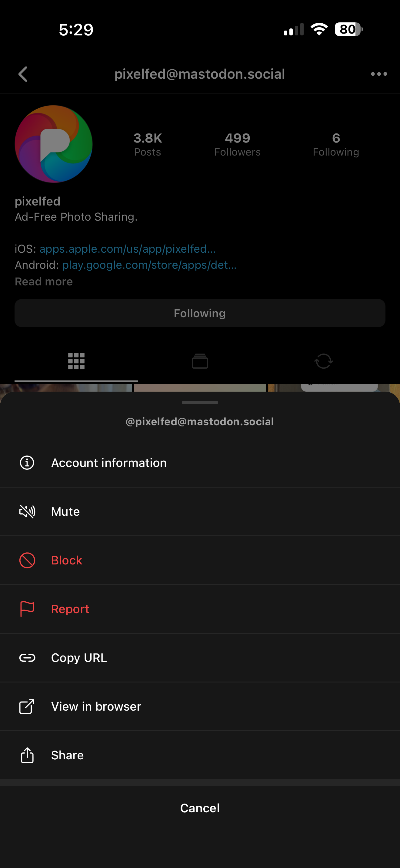The width and height of the screenshot is (400, 868).
Task: Switch to the reposts tab
Action: [x=323, y=361]
